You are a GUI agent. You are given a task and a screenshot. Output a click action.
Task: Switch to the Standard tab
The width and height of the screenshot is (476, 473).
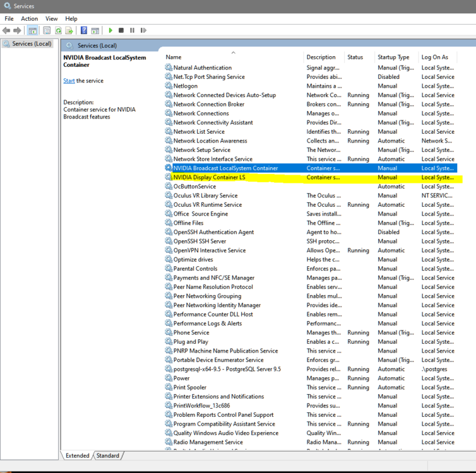pyautogui.click(x=107, y=455)
